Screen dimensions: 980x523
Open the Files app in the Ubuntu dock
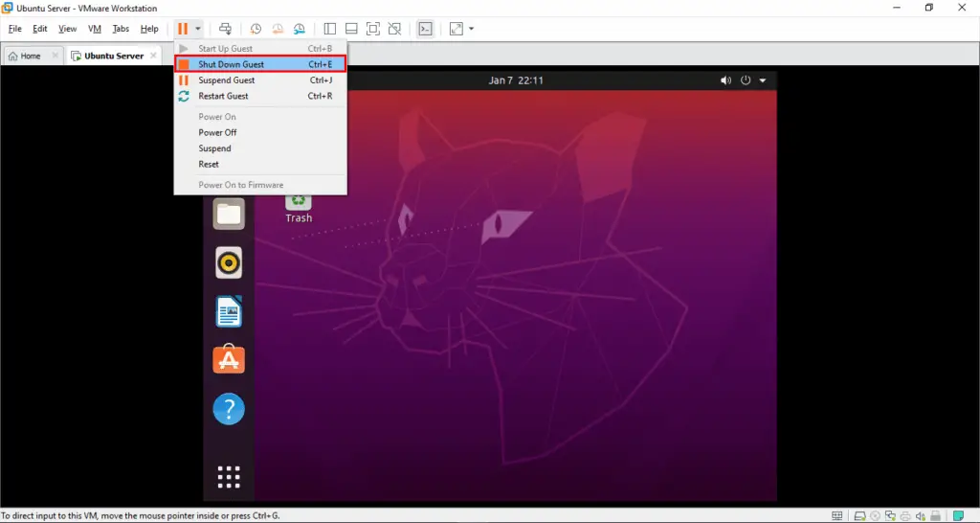pos(229,214)
